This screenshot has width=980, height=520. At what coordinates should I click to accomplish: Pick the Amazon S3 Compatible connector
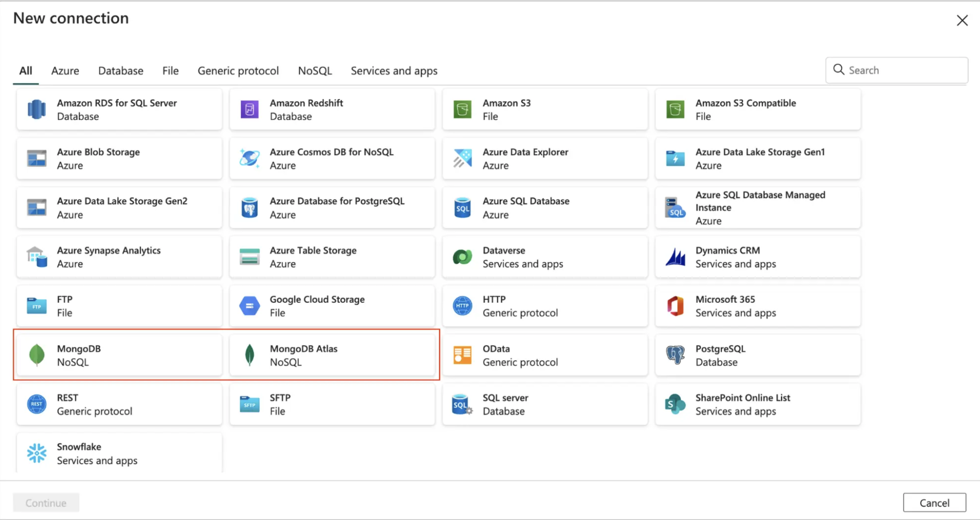[x=757, y=109]
